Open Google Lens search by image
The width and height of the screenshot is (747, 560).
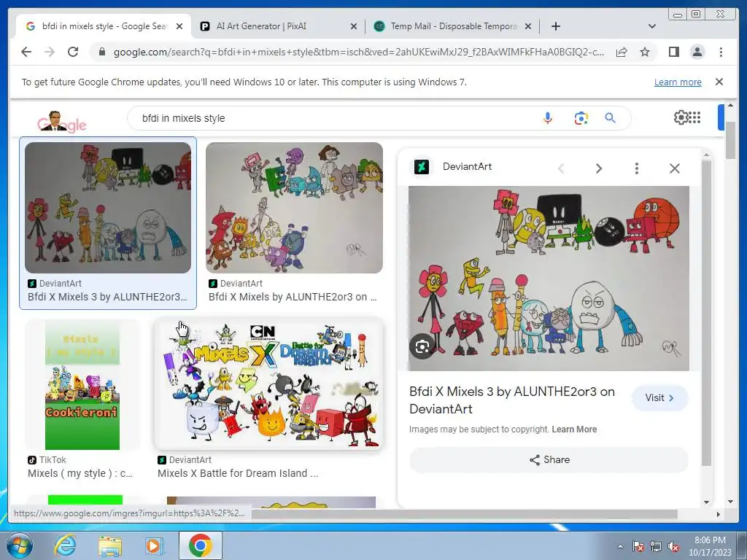(x=581, y=118)
